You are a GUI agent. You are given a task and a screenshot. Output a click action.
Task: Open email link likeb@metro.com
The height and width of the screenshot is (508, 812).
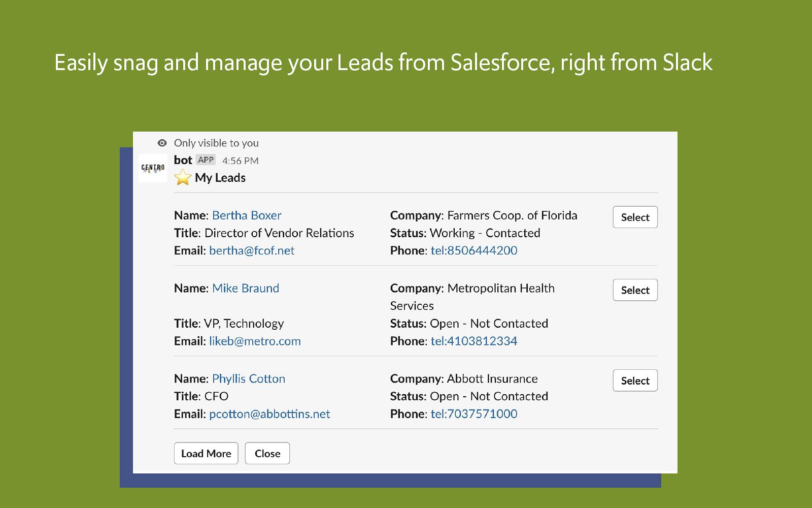point(255,341)
